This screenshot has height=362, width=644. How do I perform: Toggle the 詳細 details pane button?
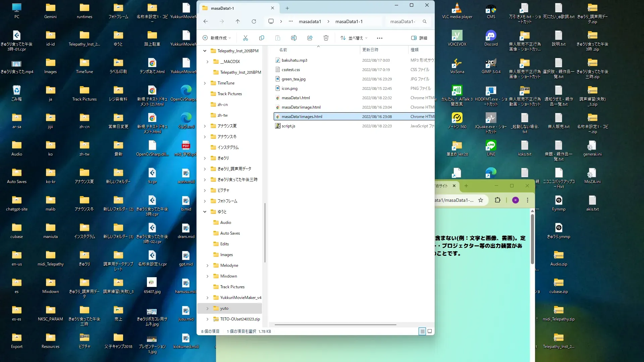419,38
